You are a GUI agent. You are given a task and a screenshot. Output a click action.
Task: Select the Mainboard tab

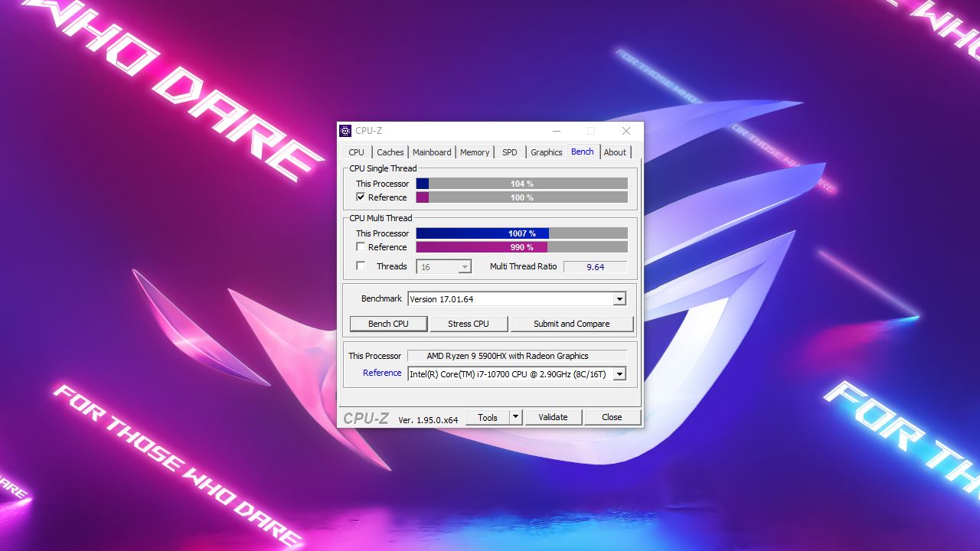(431, 152)
